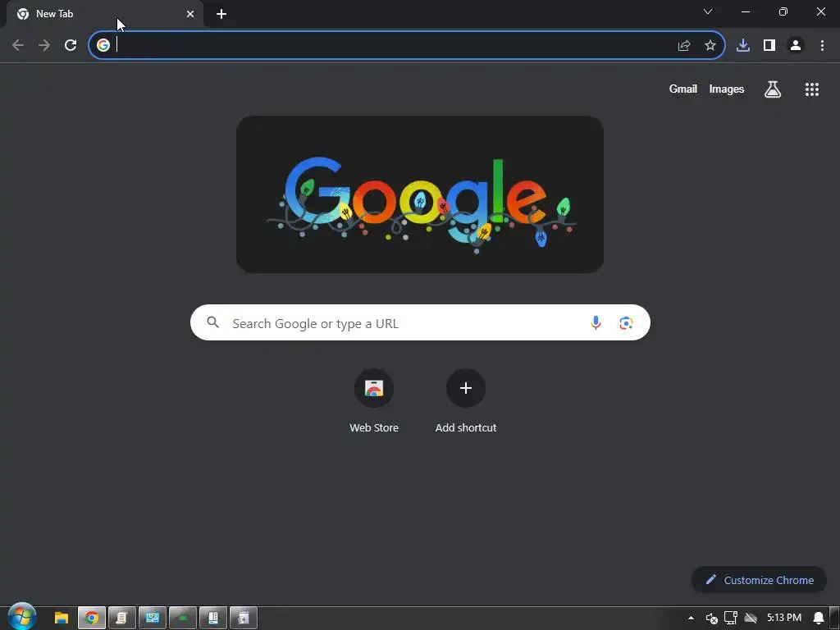Open the Downloads toolbar icon
Screen dimensions: 840x630
point(743,46)
